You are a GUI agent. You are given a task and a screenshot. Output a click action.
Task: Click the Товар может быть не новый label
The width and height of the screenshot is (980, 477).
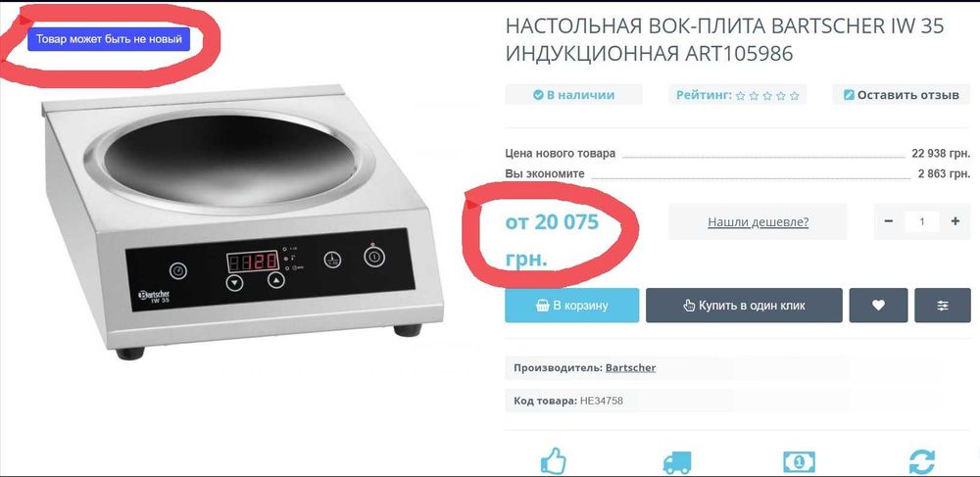coord(109,39)
